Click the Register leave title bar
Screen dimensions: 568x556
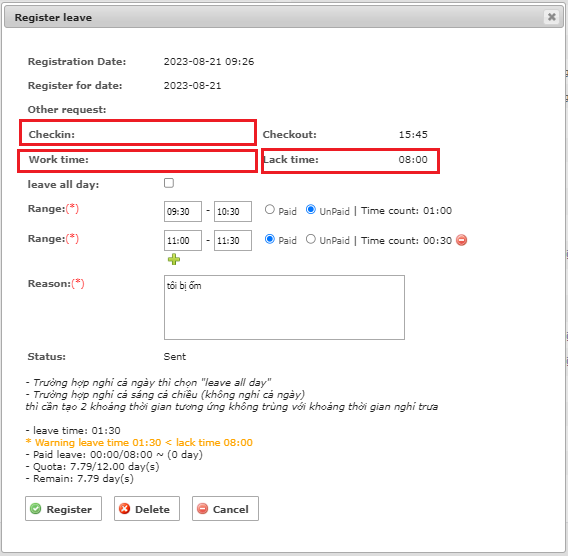pyautogui.click(x=284, y=17)
